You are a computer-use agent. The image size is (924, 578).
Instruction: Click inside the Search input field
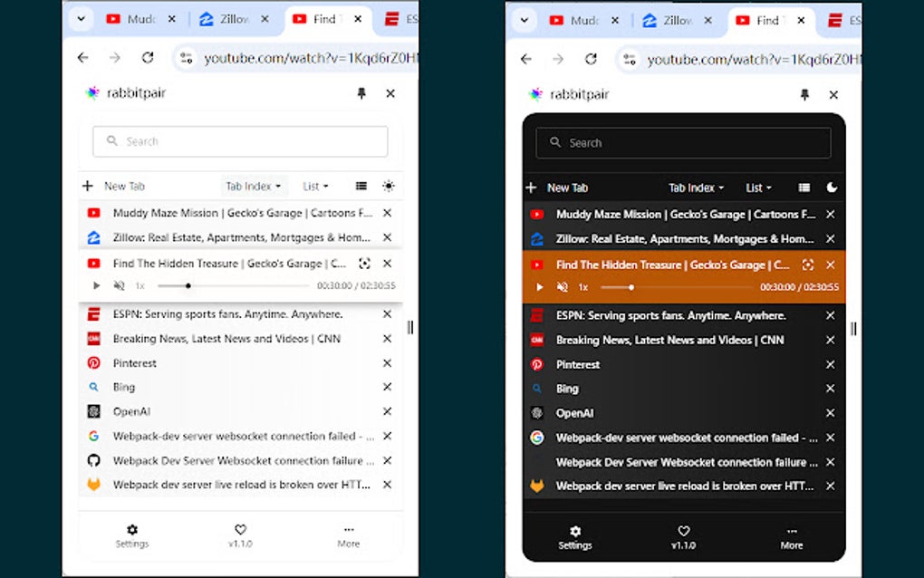[x=238, y=141]
